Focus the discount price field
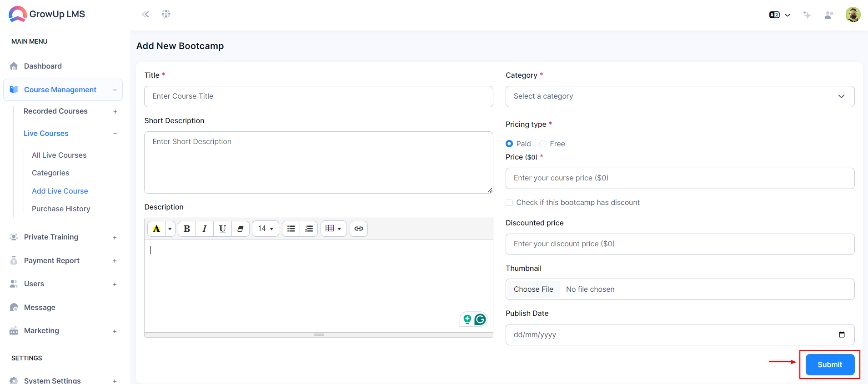868x384 pixels. point(680,244)
